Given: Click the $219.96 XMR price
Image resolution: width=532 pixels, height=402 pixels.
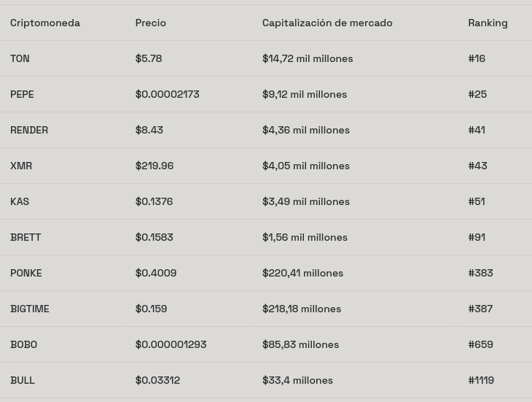Looking at the screenshot, I should pyautogui.click(x=154, y=166).
